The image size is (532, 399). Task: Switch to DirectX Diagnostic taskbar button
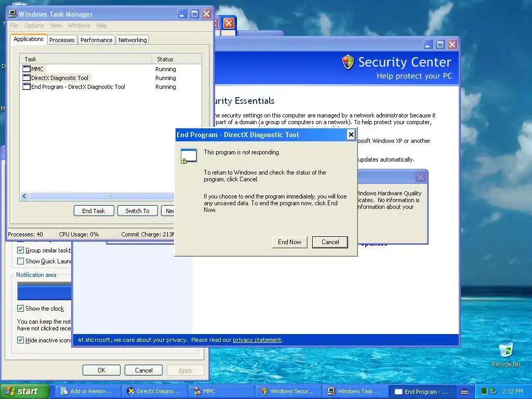click(154, 391)
